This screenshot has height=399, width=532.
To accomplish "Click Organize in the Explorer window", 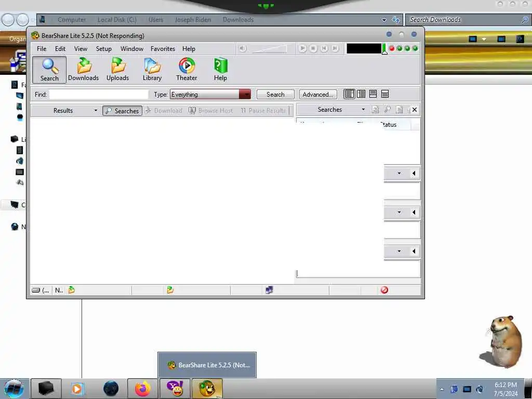I will coord(17,39).
